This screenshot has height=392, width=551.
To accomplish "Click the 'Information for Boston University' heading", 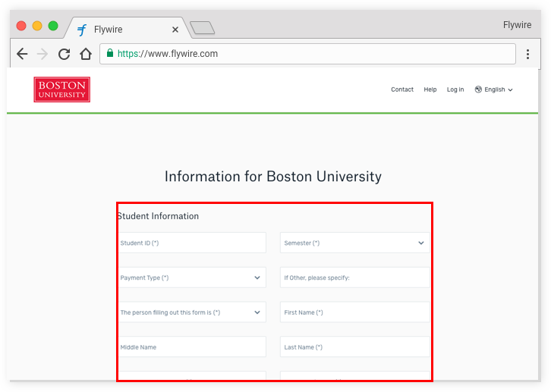I will [x=273, y=177].
